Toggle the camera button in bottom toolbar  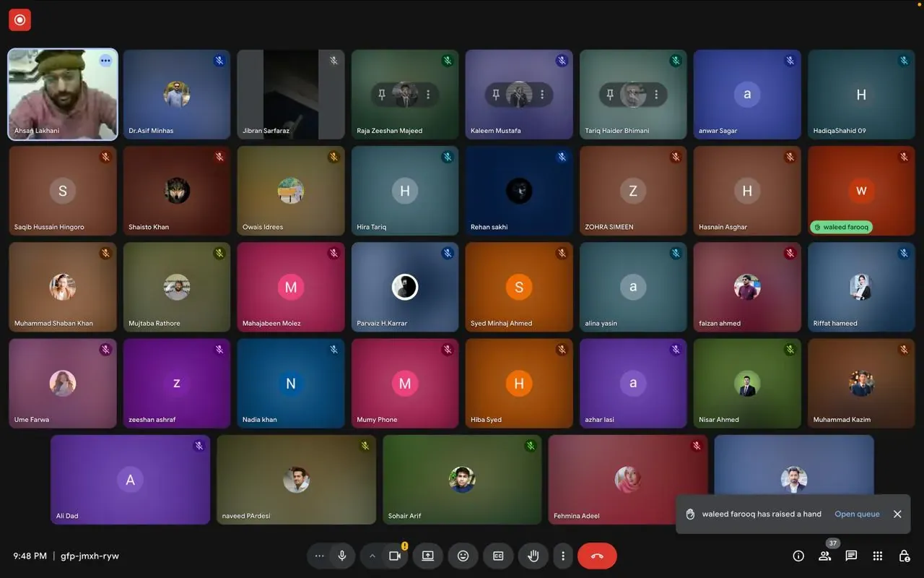coord(395,556)
